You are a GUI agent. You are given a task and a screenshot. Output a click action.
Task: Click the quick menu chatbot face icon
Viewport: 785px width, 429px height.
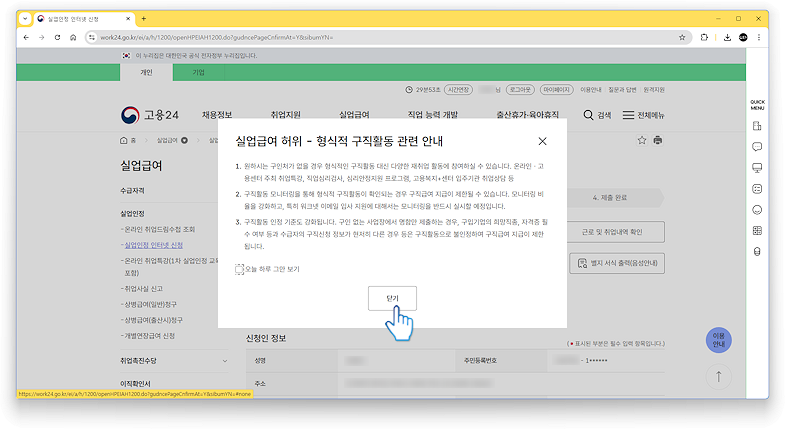757,189
